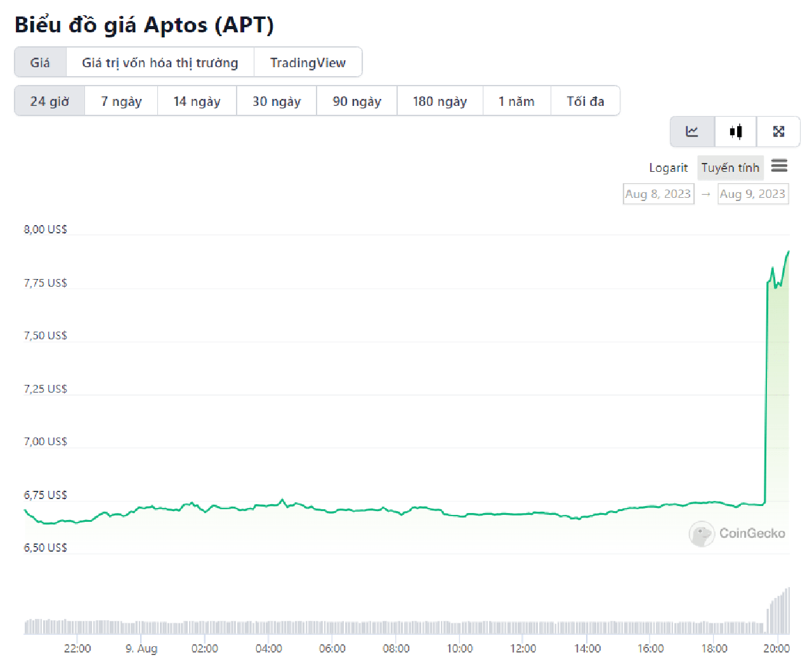Edit start date Aug 8, 2023

[658, 194]
